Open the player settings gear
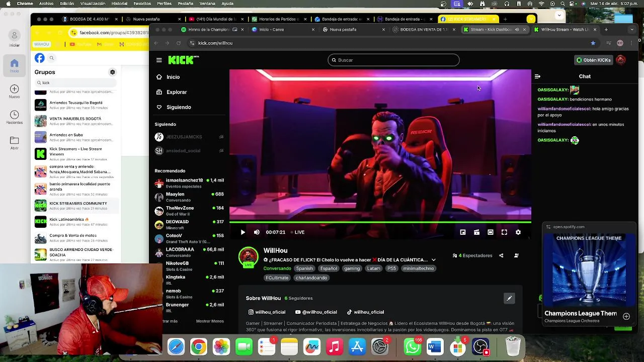Viewport: 644px width, 362px height. [x=518, y=232]
